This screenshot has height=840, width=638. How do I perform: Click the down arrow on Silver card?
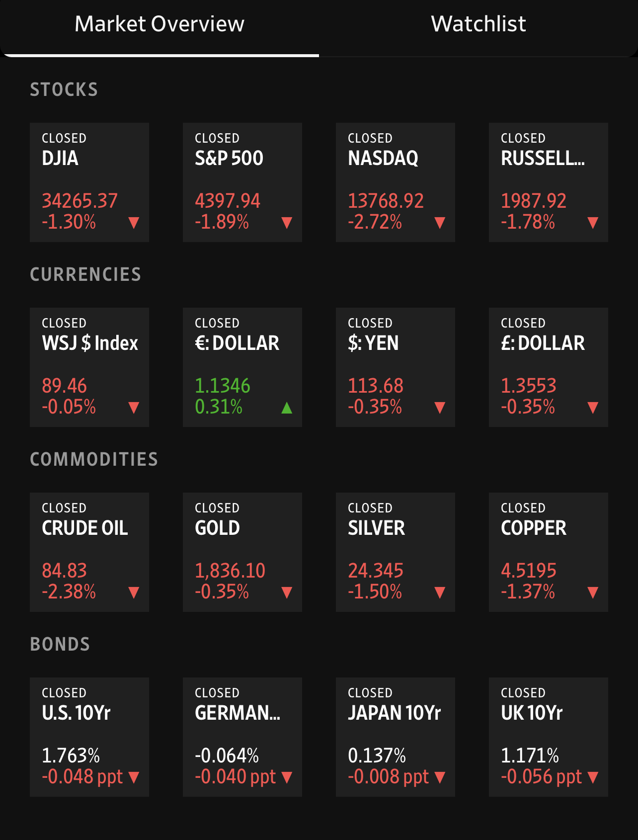[440, 592]
